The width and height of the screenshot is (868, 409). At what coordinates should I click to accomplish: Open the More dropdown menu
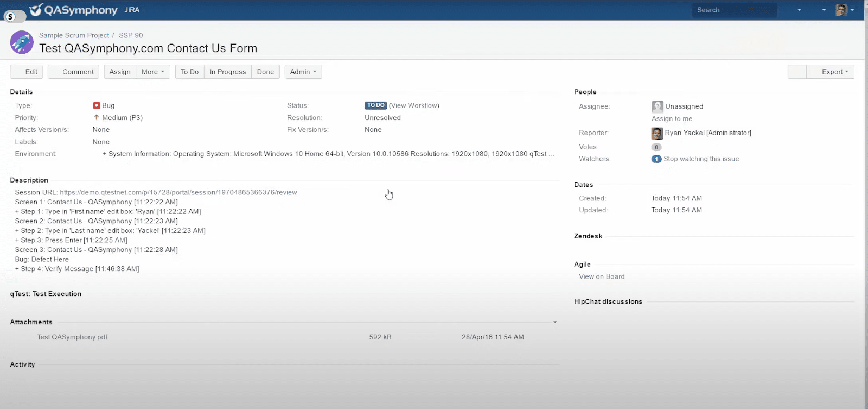coord(153,72)
